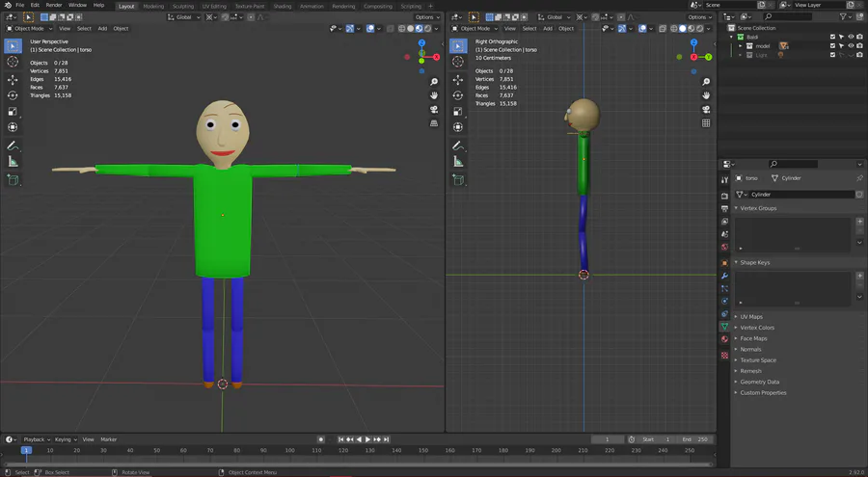Viewport: 868px width, 477px height.
Task: Toggle camera view in left viewport
Action: click(435, 111)
